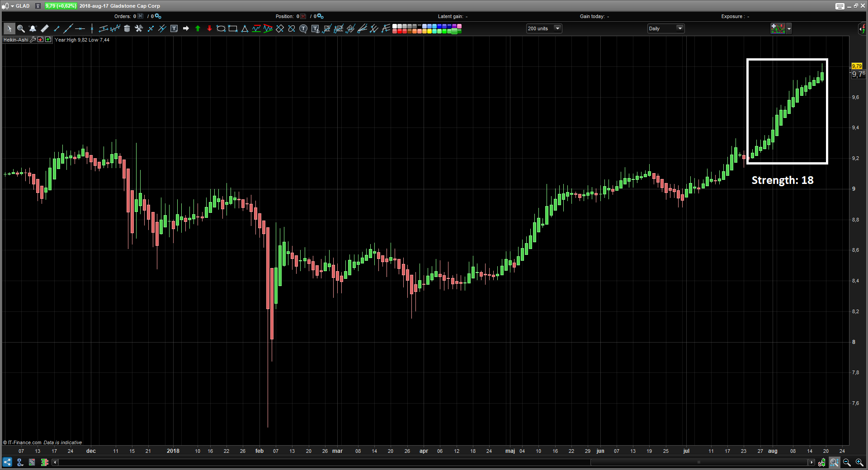Select the Fibonacci fan drawing tool
The image size is (868, 470).
click(362, 28)
